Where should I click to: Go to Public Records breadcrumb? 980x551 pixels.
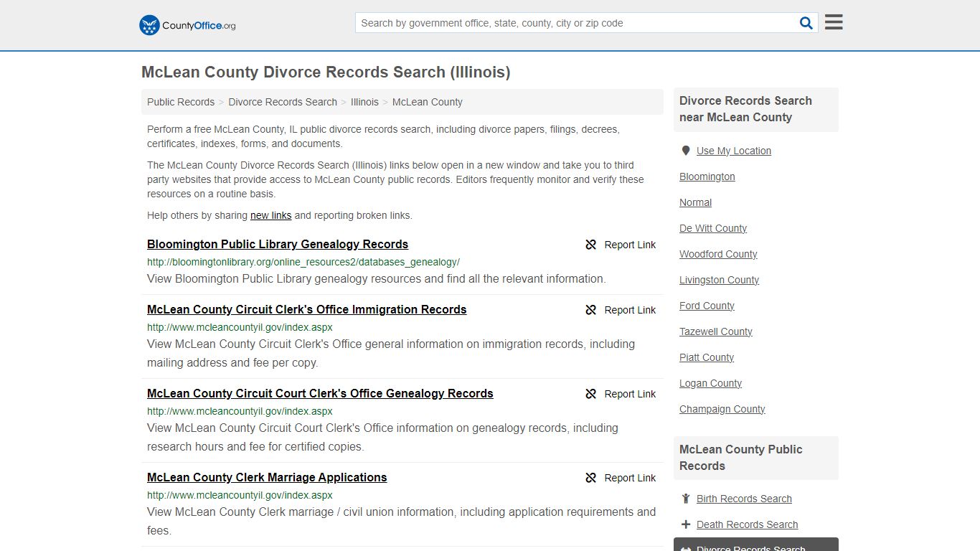tap(181, 102)
